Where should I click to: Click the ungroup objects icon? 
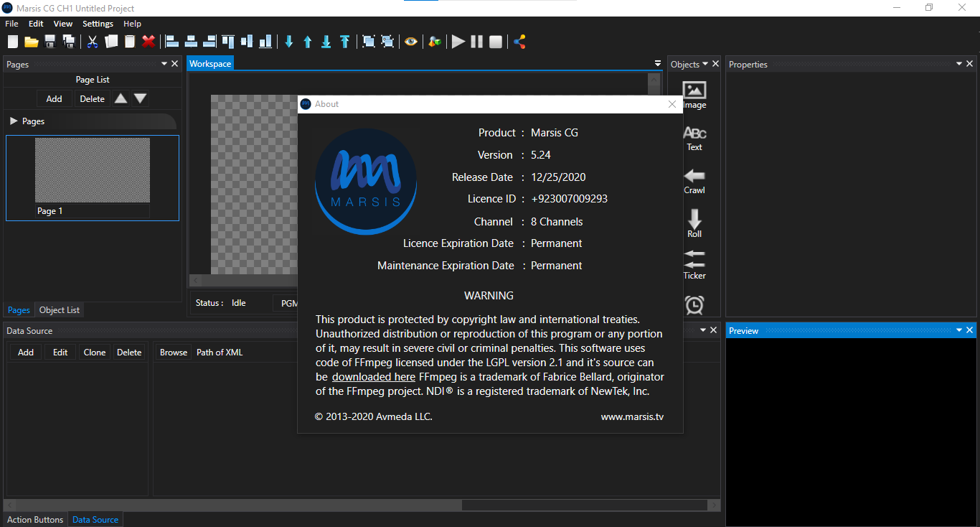click(387, 42)
